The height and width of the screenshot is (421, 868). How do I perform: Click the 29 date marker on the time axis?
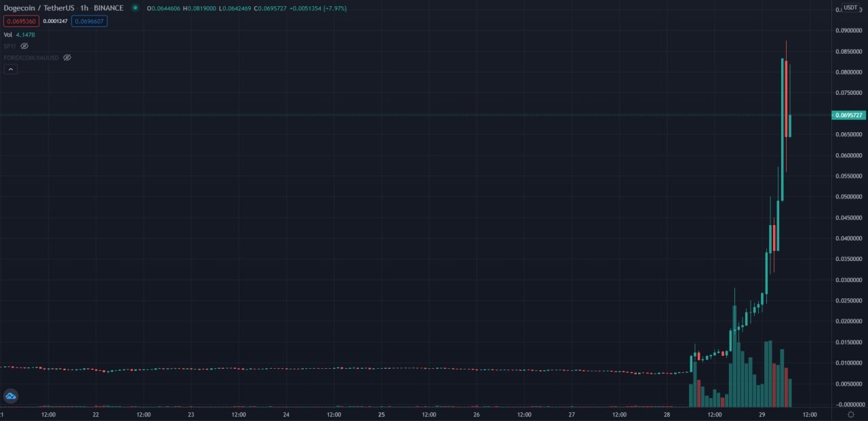[762, 414]
